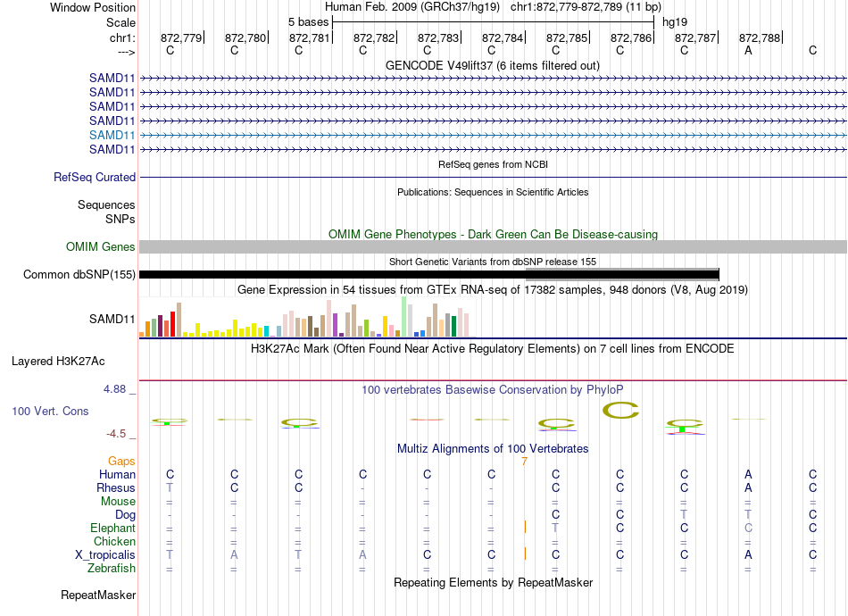Viewport: 848px width, 616px height.
Task: Click the Dog species label
Action: [125, 515]
